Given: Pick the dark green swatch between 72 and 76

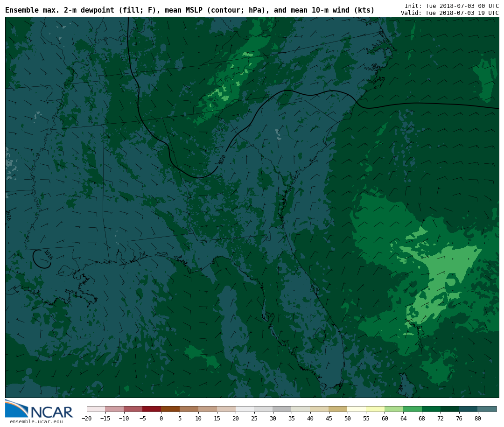Looking at the screenshot, I should 449,409.
